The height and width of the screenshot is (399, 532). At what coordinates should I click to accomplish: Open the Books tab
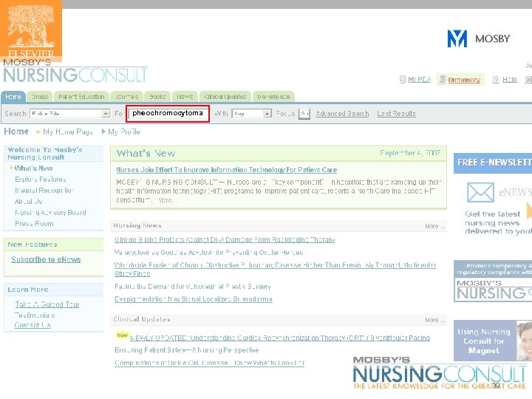[x=157, y=97]
